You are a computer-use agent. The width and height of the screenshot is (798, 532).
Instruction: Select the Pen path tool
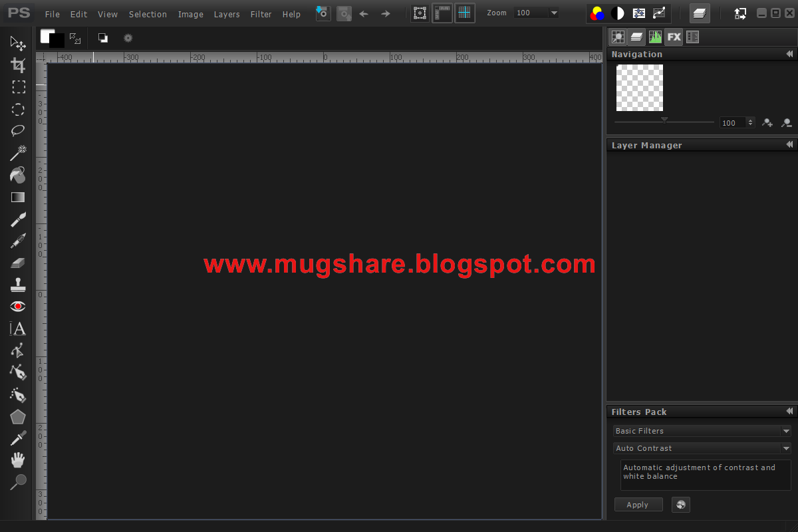coord(18,372)
